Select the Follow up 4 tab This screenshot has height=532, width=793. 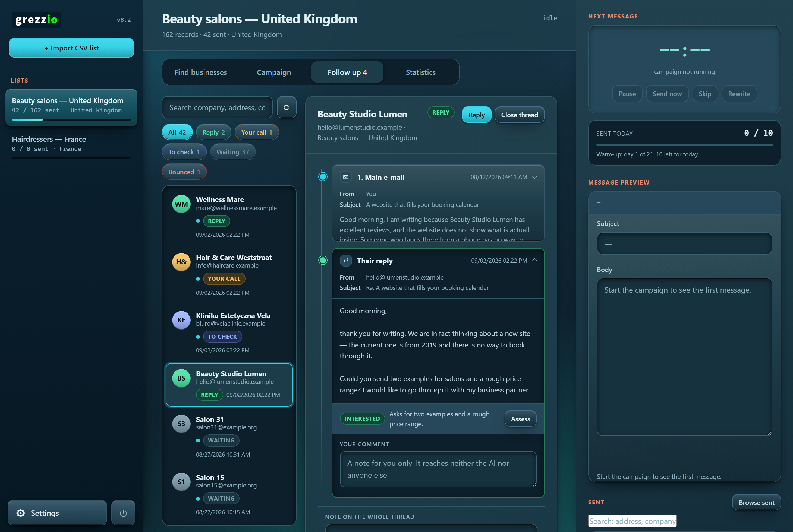point(347,72)
